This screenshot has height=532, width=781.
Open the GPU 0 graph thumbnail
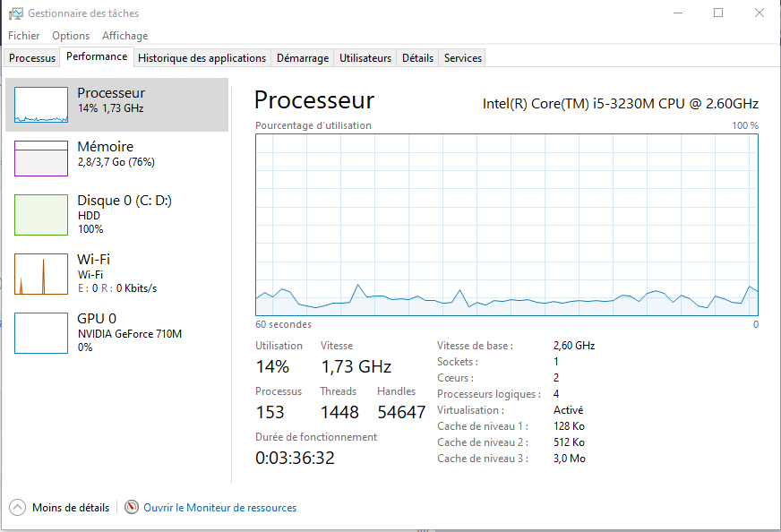click(41, 333)
